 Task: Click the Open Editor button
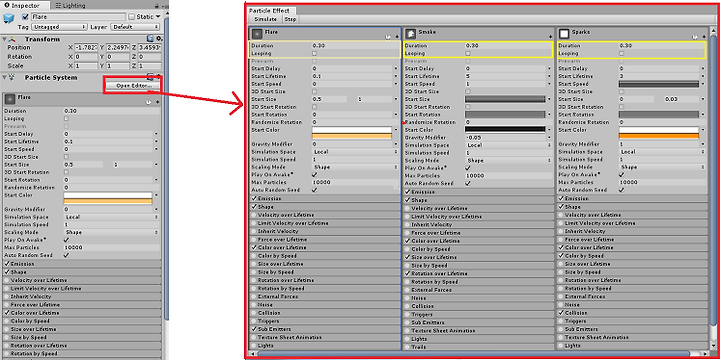coord(133,86)
